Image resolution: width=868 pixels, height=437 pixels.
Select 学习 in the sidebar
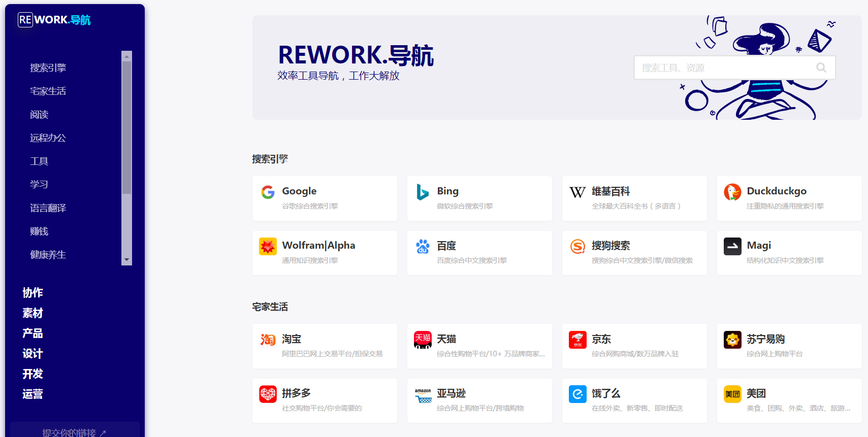point(39,185)
